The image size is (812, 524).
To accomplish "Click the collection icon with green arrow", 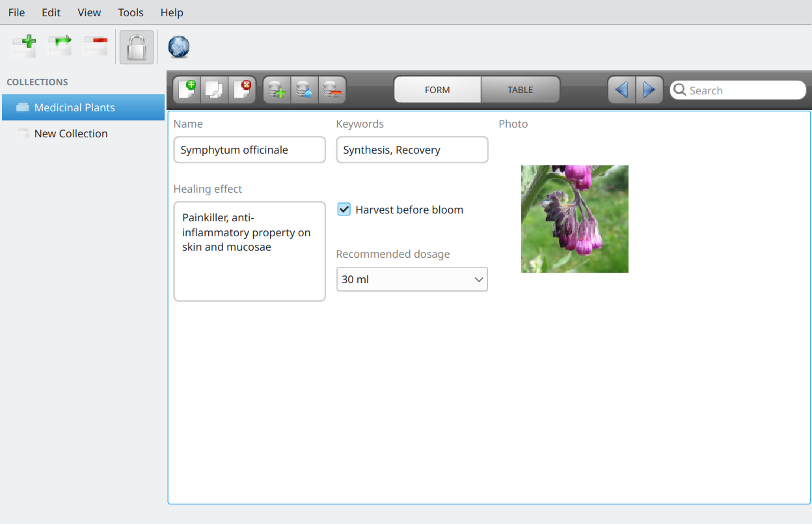I will tap(60, 47).
